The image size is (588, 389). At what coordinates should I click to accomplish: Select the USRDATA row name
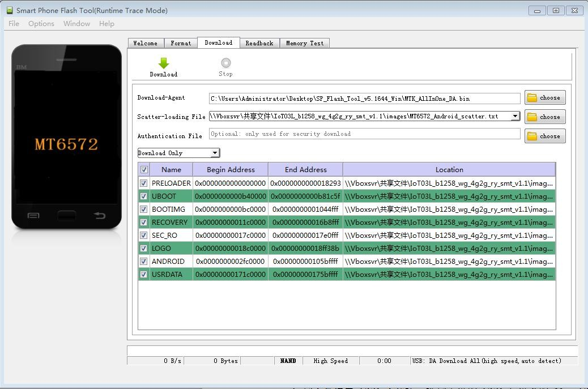pyautogui.click(x=167, y=274)
